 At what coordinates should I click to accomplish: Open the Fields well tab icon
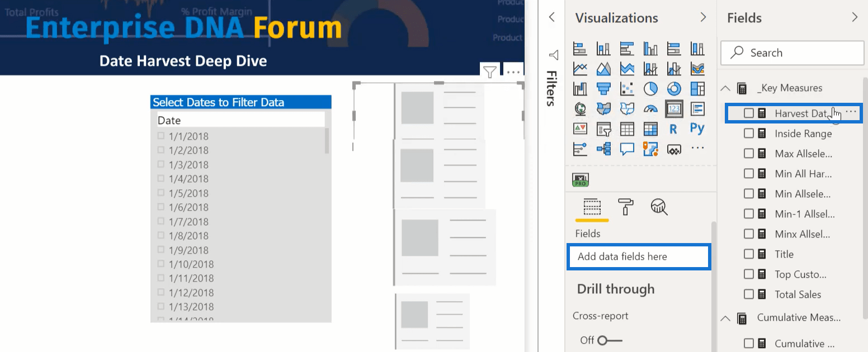pos(592,207)
